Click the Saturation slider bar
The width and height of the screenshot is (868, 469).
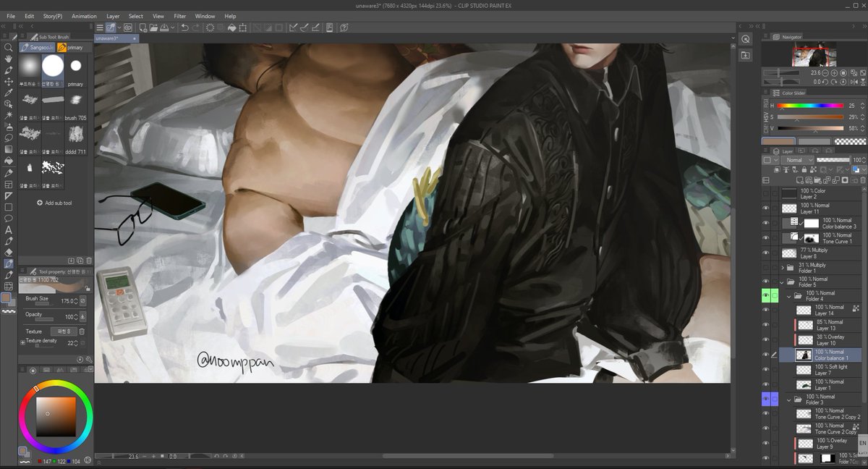point(809,117)
